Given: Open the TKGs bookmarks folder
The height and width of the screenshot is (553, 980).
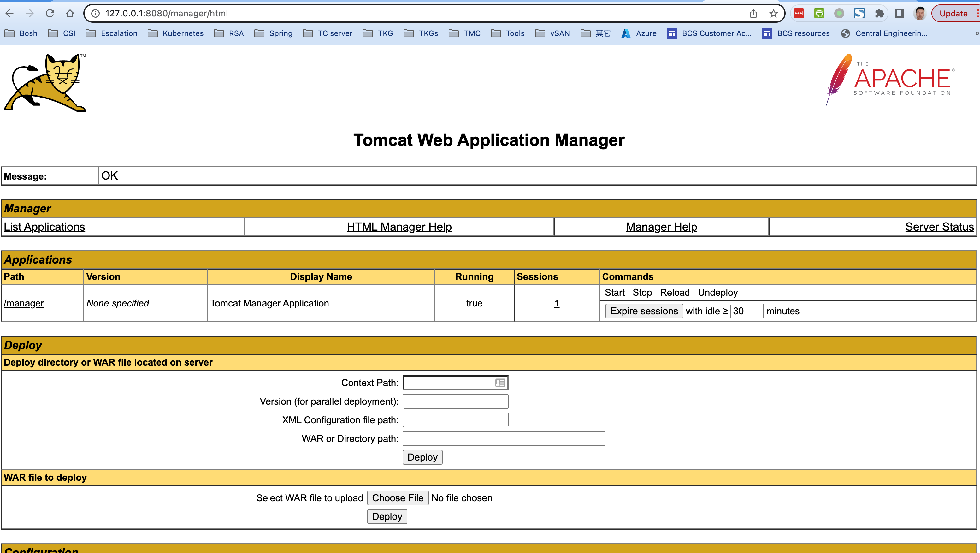Looking at the screenshot, I should 421,33.
